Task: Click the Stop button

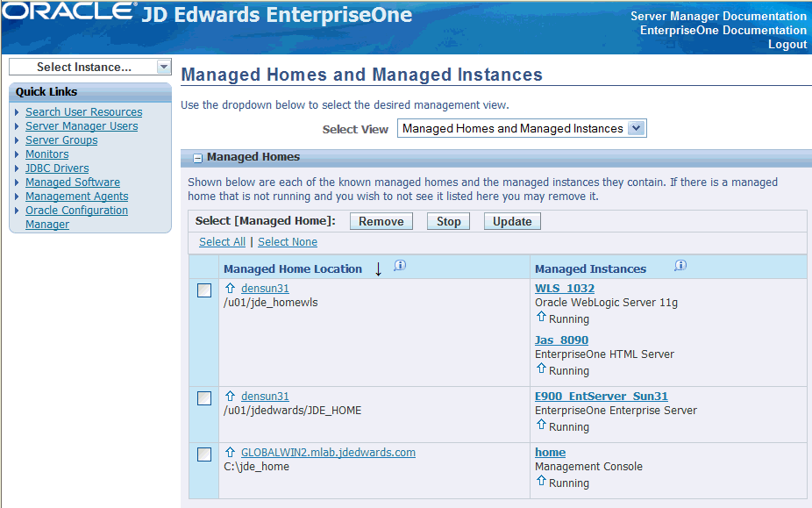Action: coord(448,221)
